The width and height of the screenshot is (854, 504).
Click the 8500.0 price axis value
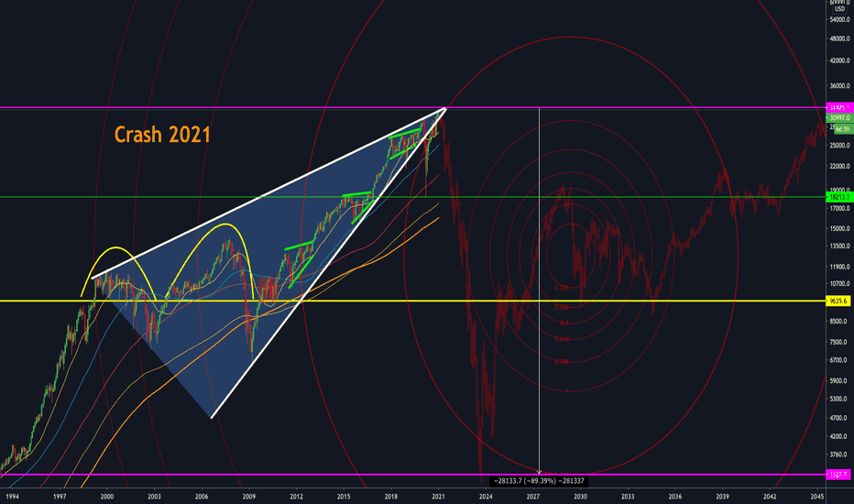pyautogui.click(x=839, y=322)
